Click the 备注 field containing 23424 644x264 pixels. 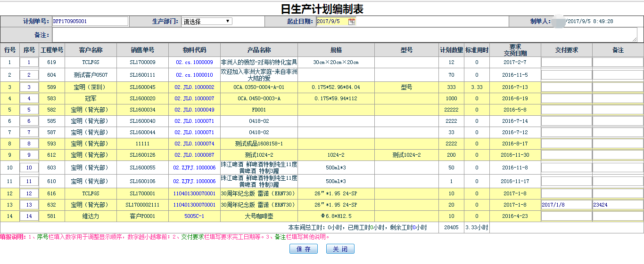tap(618, 205)
